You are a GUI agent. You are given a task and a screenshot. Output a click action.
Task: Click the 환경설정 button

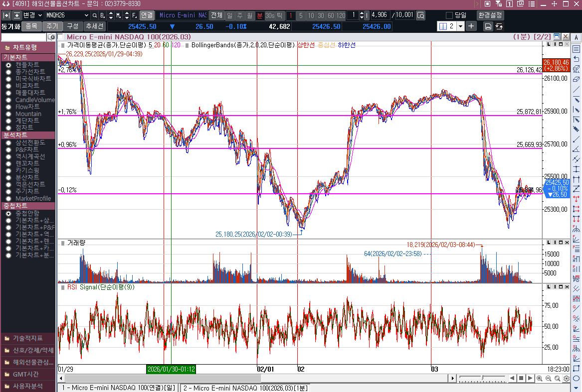pos(490,15)
